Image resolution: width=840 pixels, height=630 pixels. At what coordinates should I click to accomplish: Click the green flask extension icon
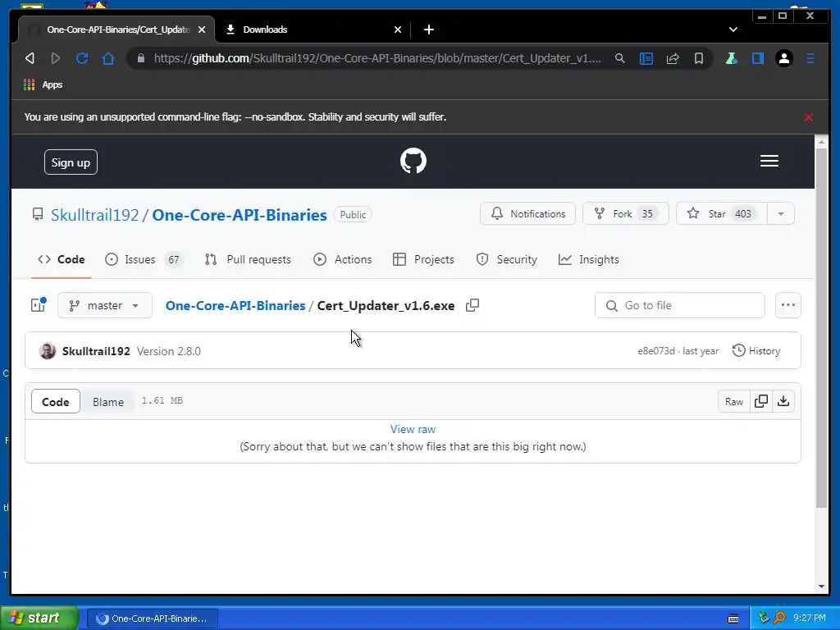731,58
